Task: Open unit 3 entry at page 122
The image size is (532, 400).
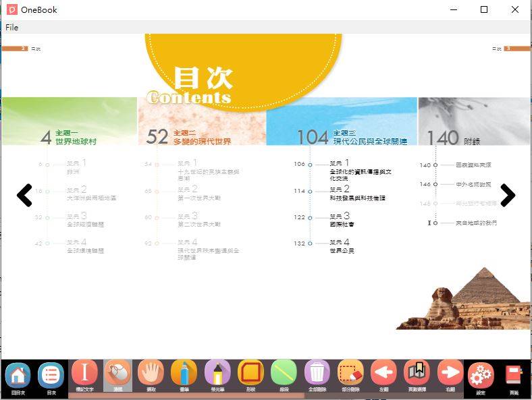Action: point(324,220)
